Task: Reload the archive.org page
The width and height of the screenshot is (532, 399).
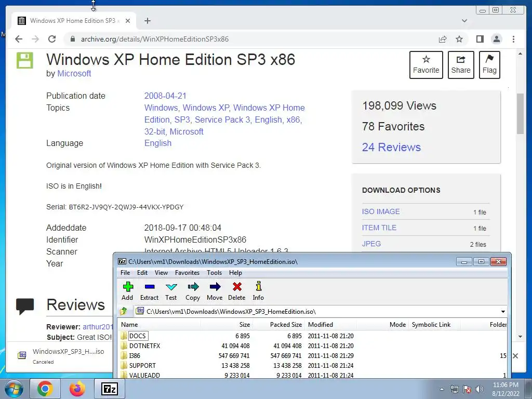Action: coord(52,39)
